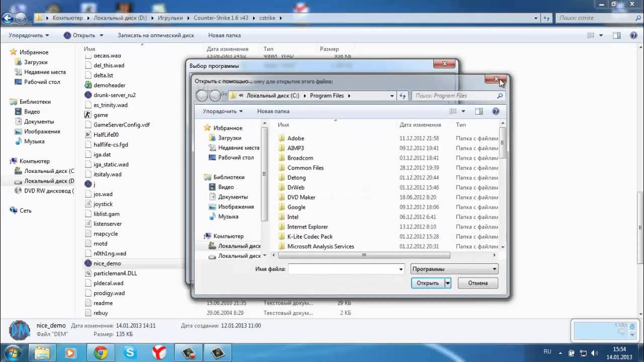
Task: Open the DrWeb folder icon
Action: (x=282, y=188)
